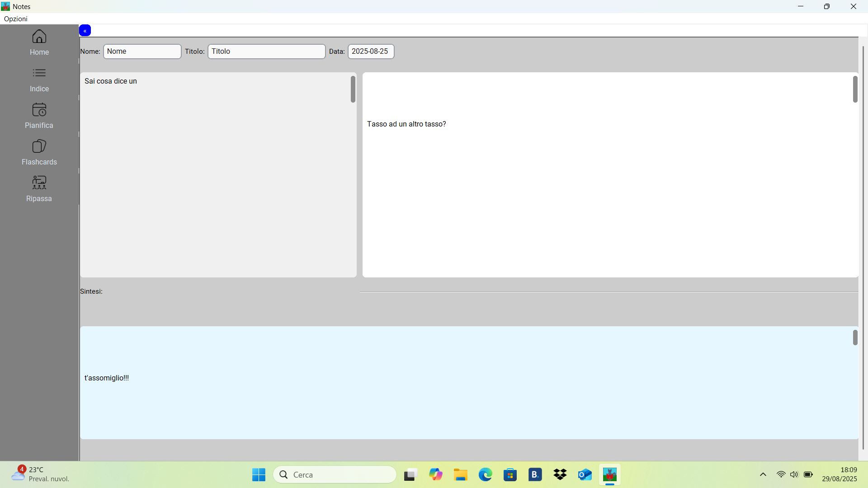Open clock showing 18:09 29/08/2025

(x=840, y=474)
